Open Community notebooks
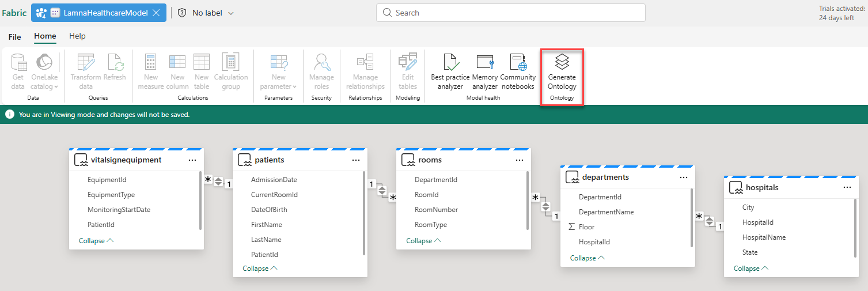868x291 pixels. 518,72
